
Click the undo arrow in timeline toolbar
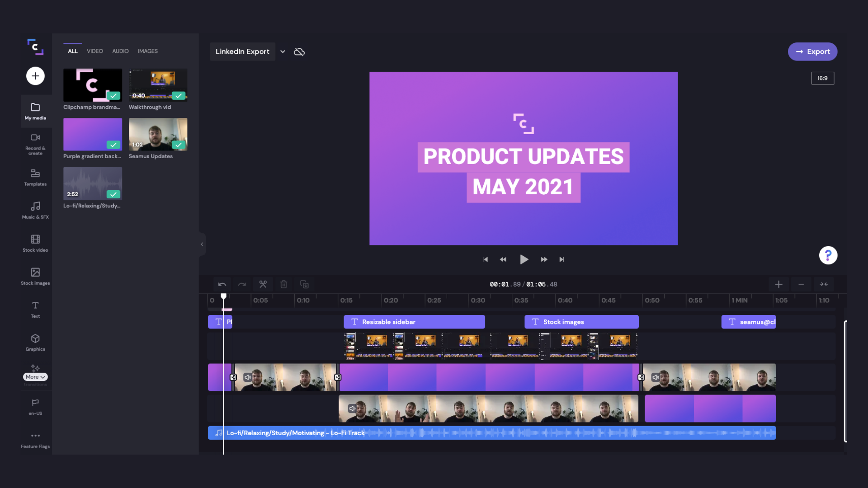point(222,284)
